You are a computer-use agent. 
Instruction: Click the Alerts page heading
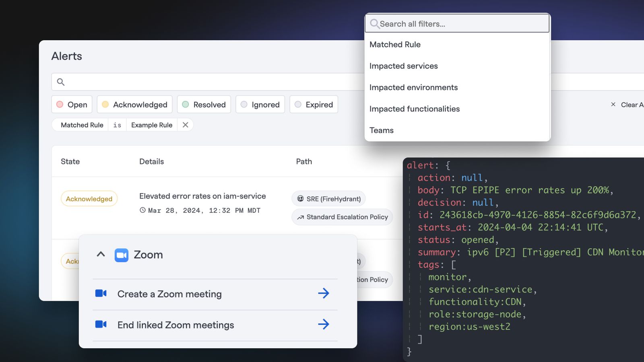click(x=66, y=56)
